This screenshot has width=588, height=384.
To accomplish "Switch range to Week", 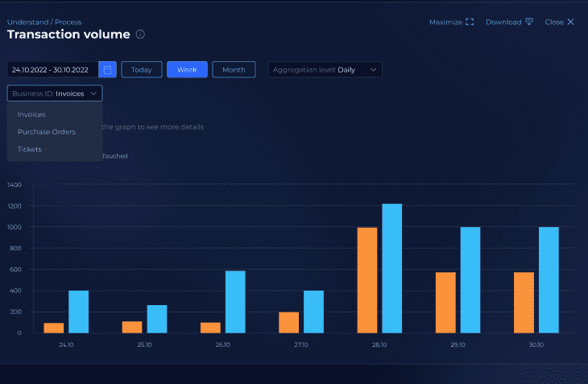I will 187,70.
